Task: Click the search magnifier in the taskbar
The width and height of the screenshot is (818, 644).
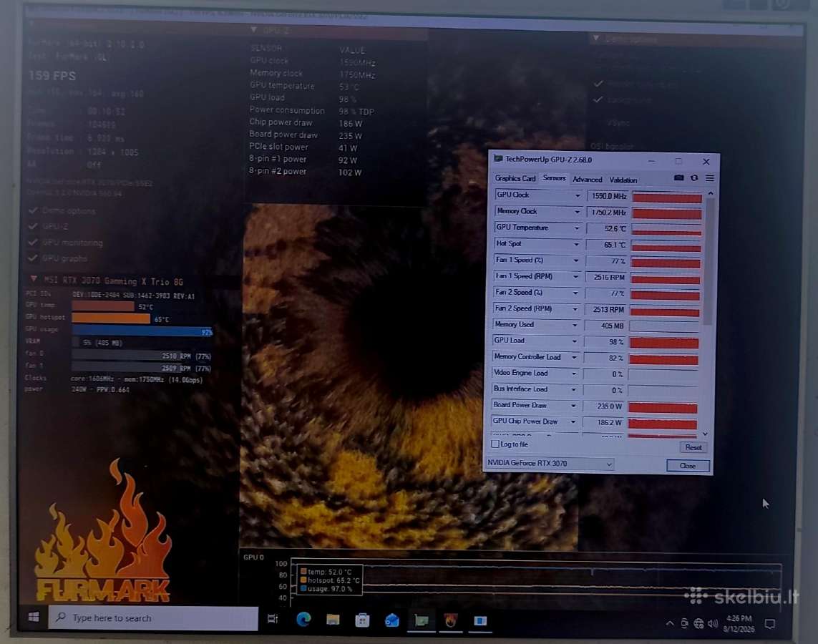Action: [x=61, y=618]
